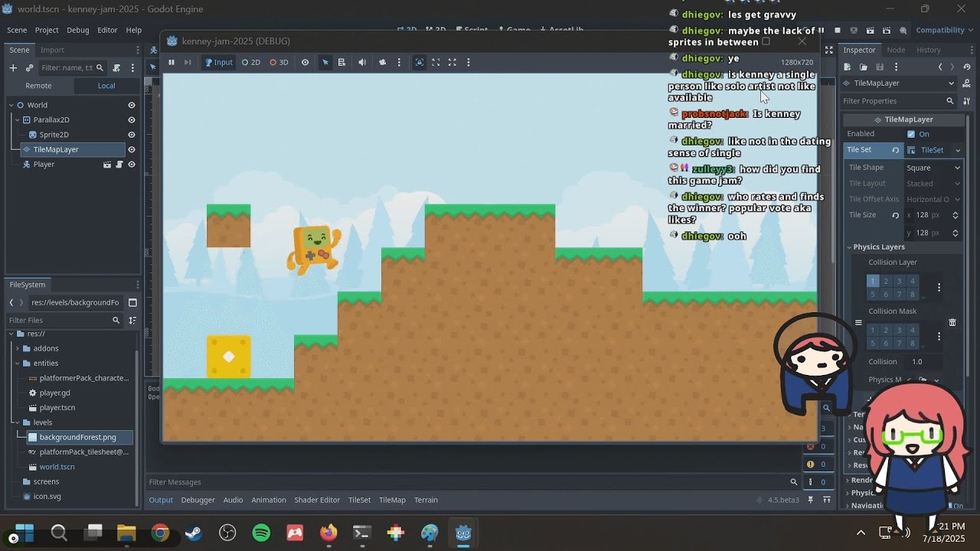Open the Project menu
The image size is (980, 551).
[47, 30]
